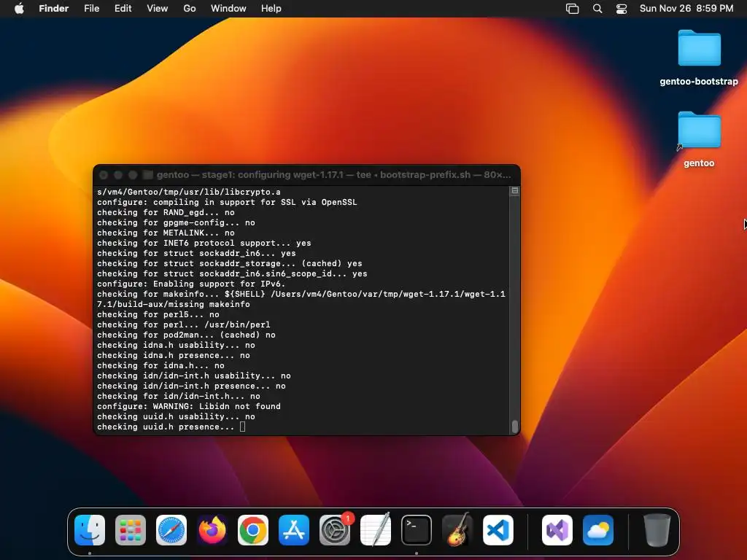Open Visual Studio Code from the Dock
This screenshot has width=747, height=560.
498,529
